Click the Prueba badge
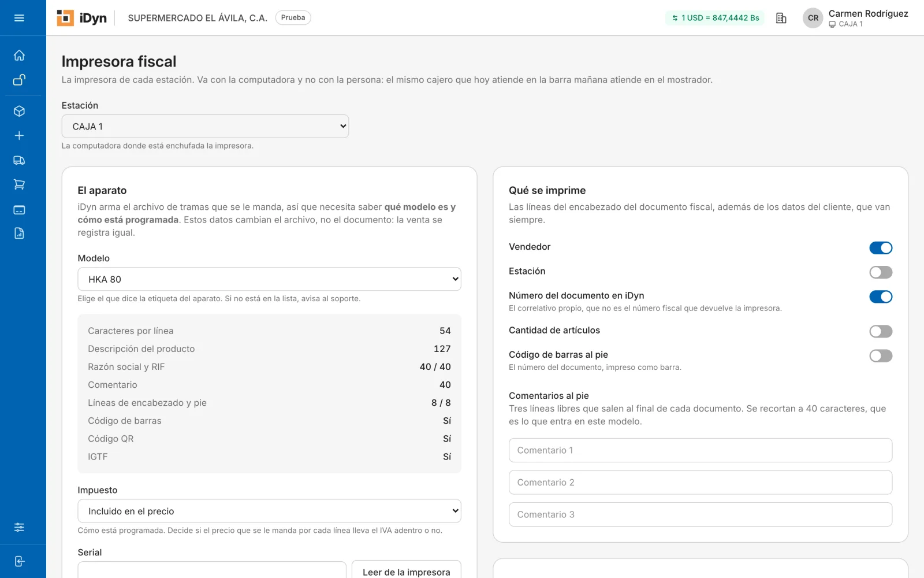This screenshot has height=578, width=924. tap(293, 18)
